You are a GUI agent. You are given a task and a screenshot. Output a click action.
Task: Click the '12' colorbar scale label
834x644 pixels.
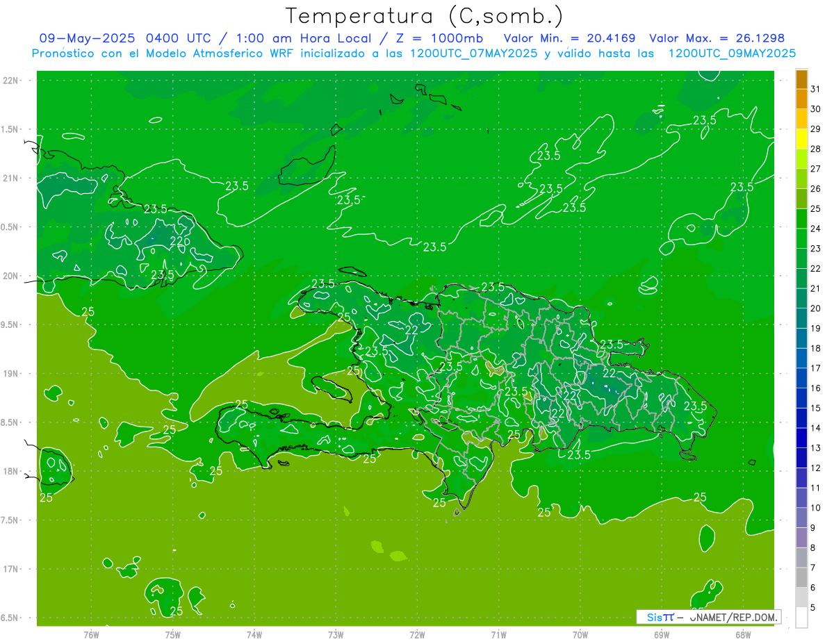(x=816, y=468)
